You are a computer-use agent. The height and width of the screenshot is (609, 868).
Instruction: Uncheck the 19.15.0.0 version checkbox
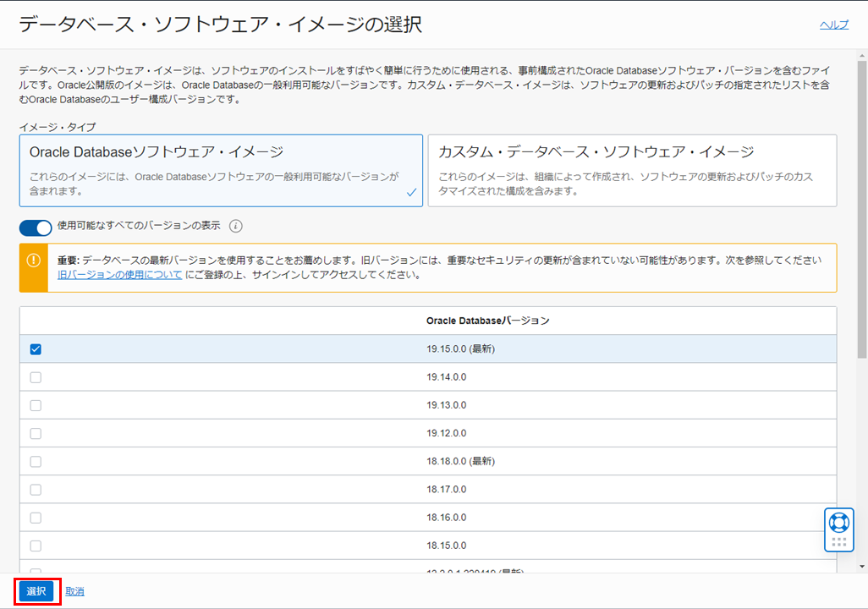(36, 349)
